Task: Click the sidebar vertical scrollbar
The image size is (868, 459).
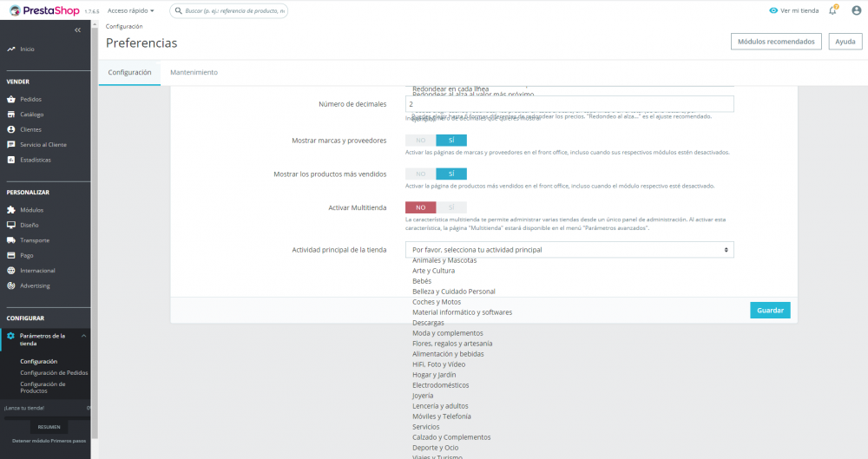Action: pos(95,233)
